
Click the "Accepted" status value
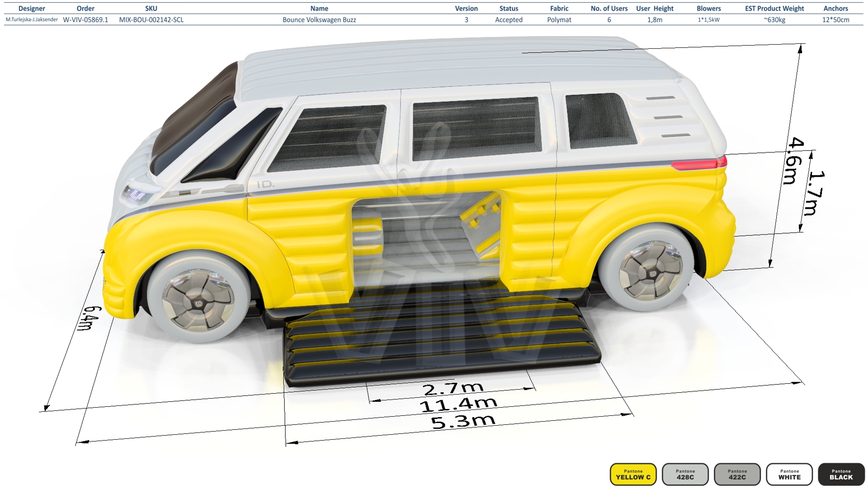pyautogui.click(x=509, y=20)
